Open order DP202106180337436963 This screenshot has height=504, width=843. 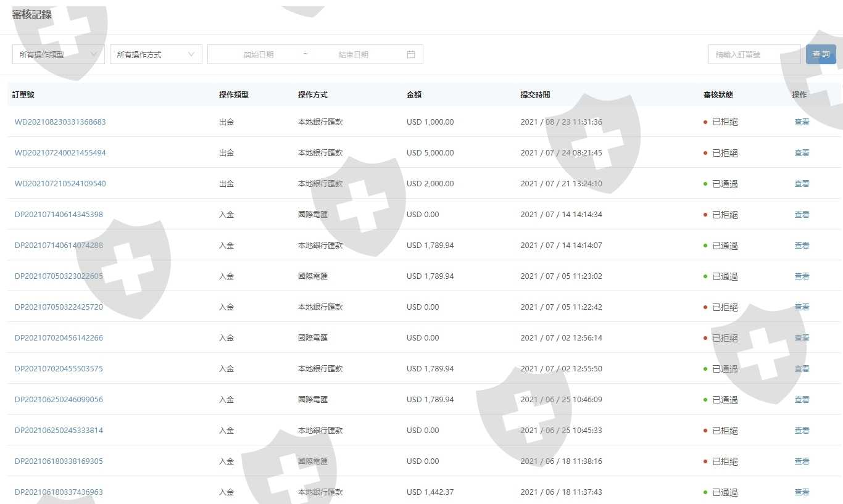click(59, 492)
